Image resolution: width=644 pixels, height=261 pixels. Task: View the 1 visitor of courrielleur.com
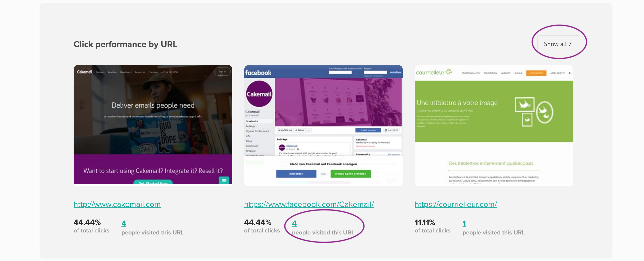coord(464,223)
